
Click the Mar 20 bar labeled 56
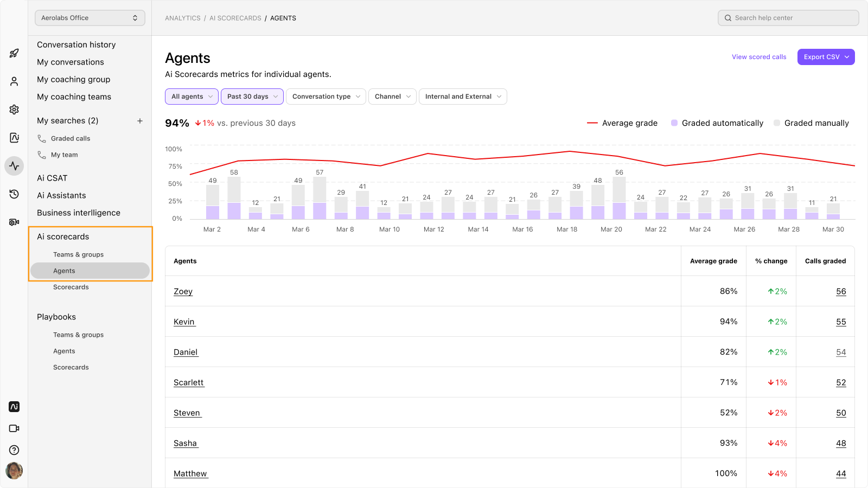[x=619, y=198]
